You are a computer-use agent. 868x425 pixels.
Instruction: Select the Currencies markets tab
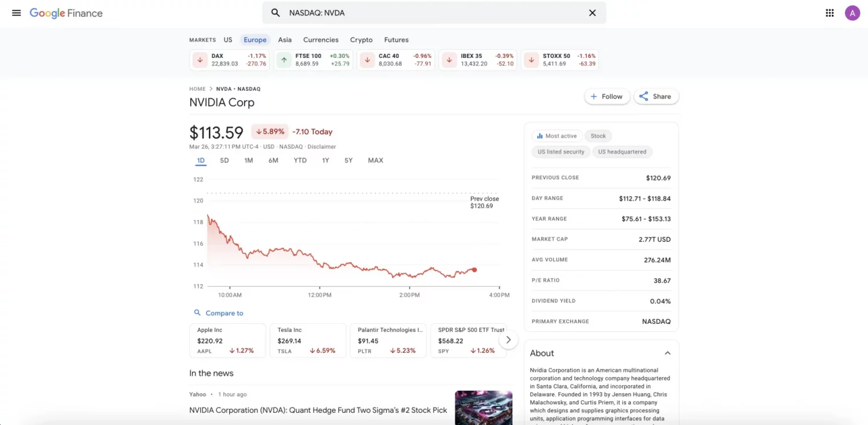[x=321, y=40]
